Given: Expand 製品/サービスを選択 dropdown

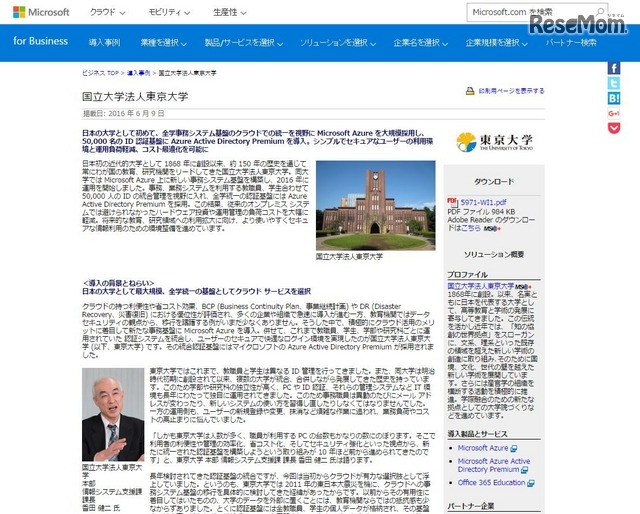Looking at the screenshot, I should 244,42.
